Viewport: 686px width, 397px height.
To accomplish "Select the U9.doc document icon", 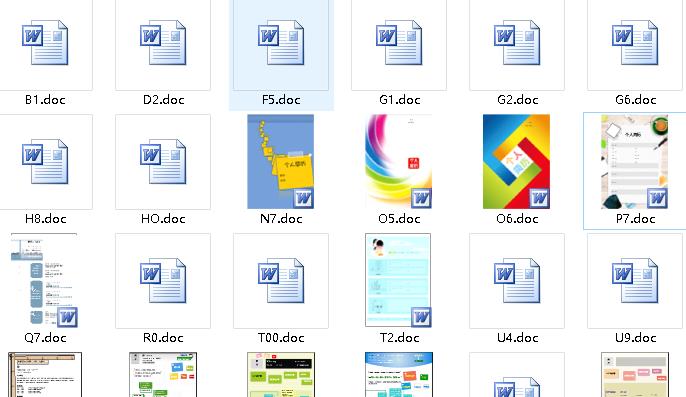I will [x=635, y=281].
